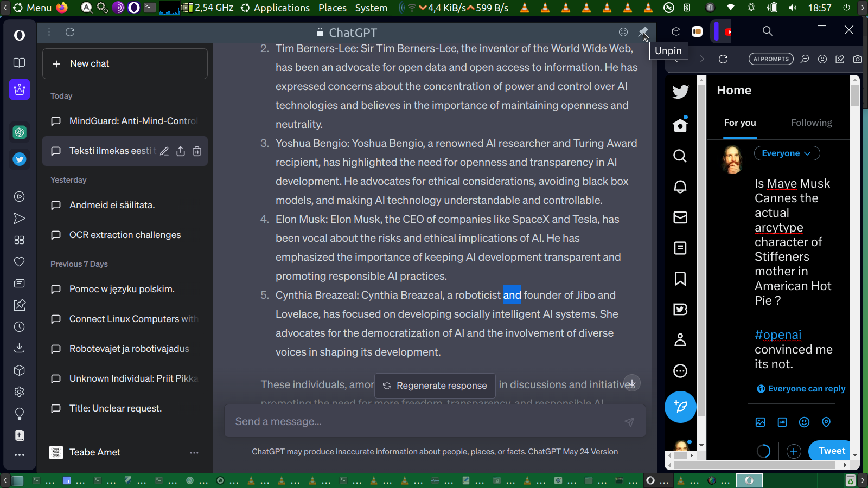Open the Andmeid ei säilitata chat
This screenshot has height=488, width=868.
(x=125, y=205)
